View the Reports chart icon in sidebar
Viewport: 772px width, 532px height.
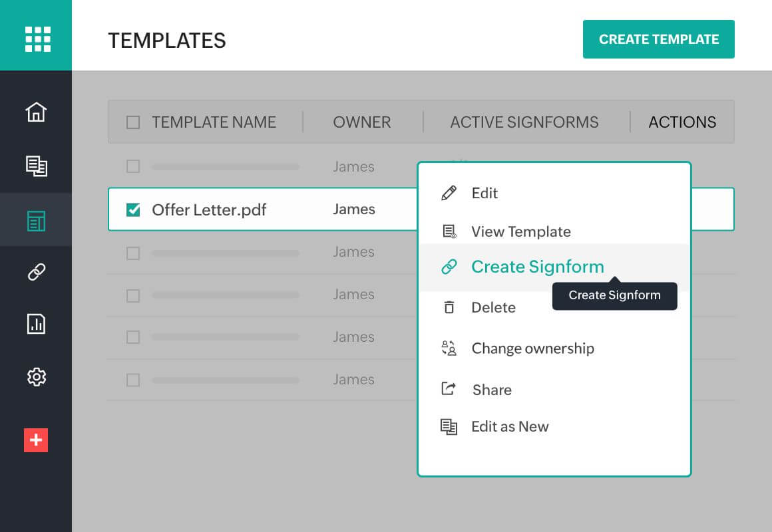coord(36,324)
